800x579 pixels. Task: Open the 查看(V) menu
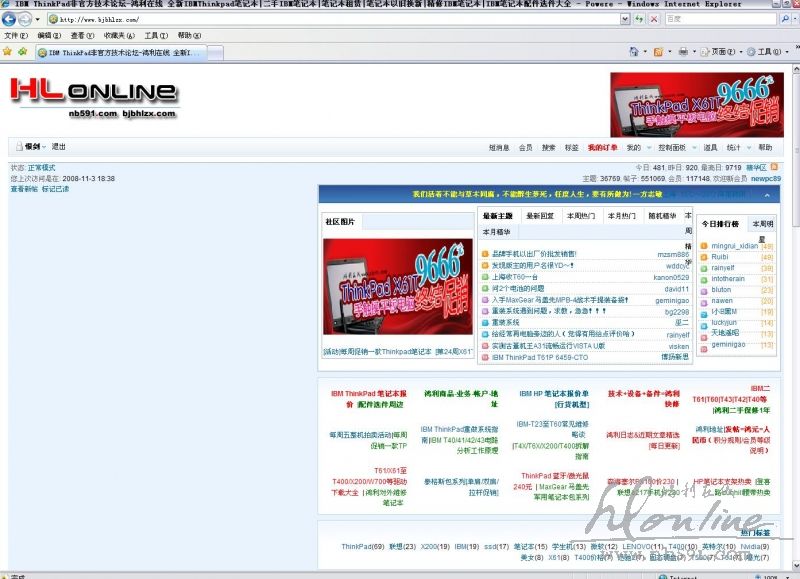tap(80, 35)
